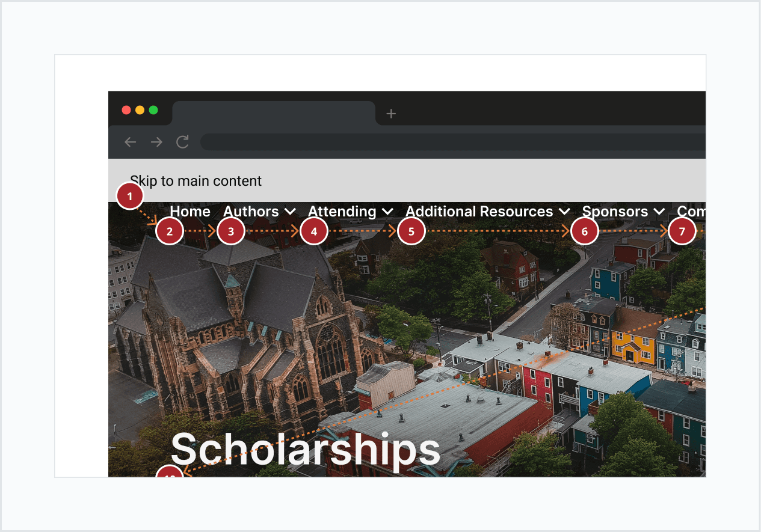The image size is (761, 532).
Task: Click inside the browser address bar
Action: point(452,142)
